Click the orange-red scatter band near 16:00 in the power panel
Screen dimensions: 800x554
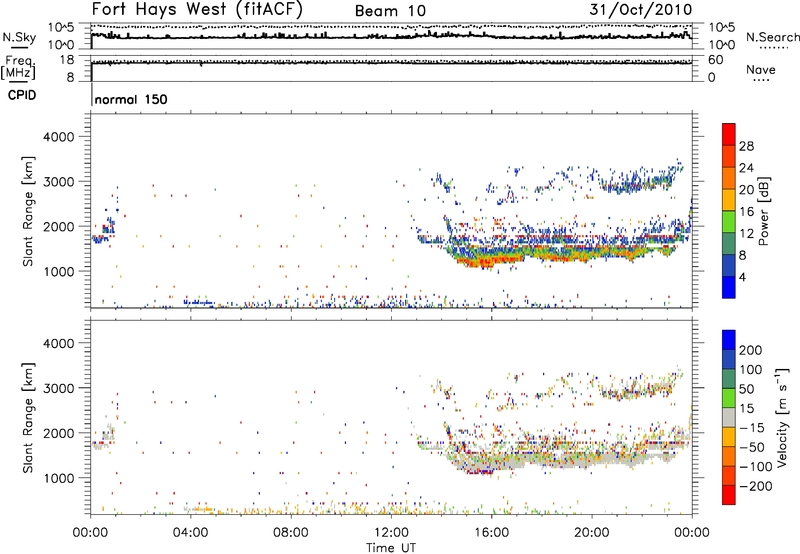click(490, 260)
